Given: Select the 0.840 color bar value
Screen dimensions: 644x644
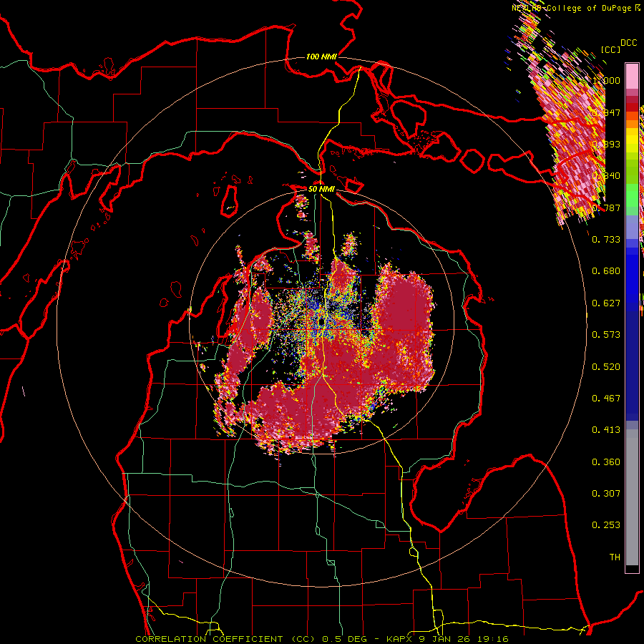Looking at the screenshot, I should click(x=606, y=176).
